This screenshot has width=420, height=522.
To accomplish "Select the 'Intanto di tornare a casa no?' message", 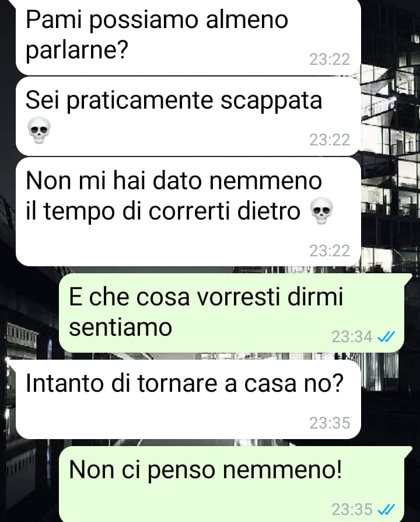I will coord(188,399).
